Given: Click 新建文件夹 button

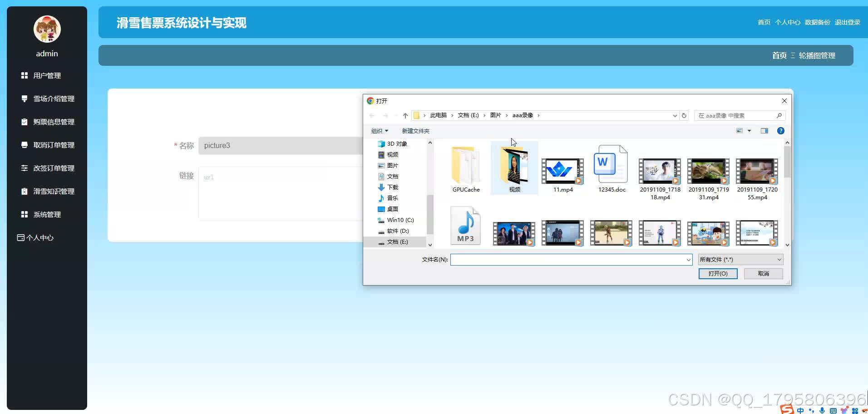Looking at the screenshot, I should 415,131.
